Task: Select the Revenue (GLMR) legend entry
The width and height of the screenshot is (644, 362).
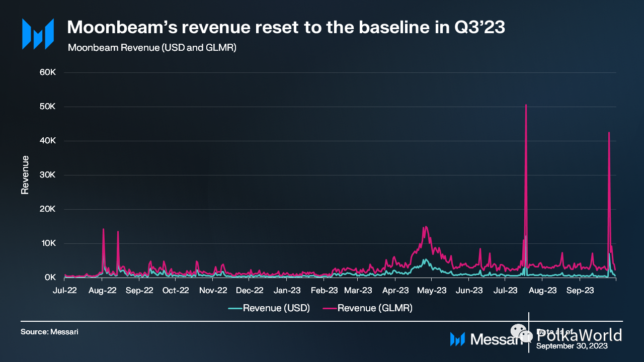Action: [x=368, y=308]
